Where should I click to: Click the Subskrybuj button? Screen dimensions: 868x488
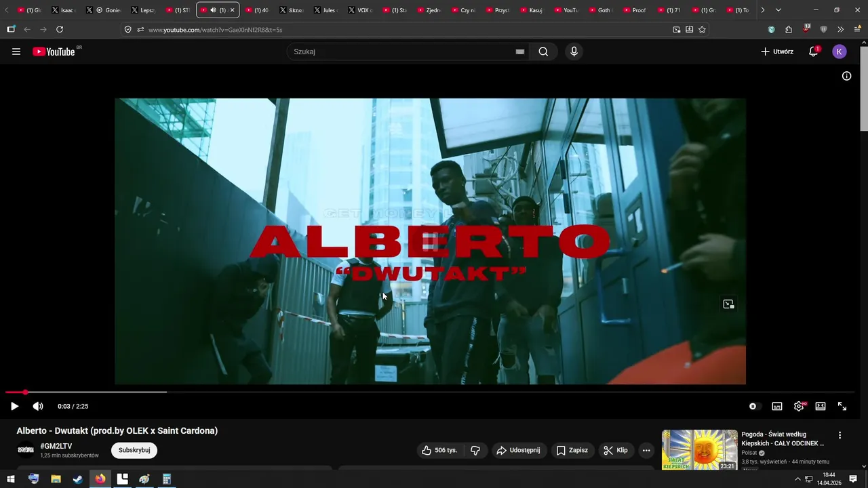[134, 450]
